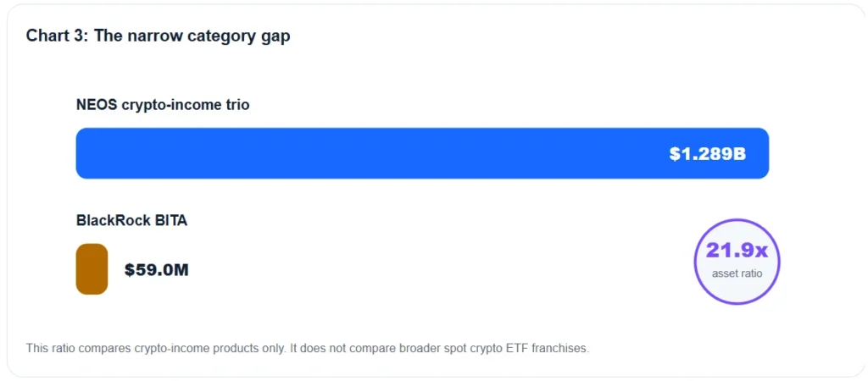Click the orange BlackRock BITA bar
Image resolution: width=868 pixels, height=381 pixels.
[x=92, y=268]
